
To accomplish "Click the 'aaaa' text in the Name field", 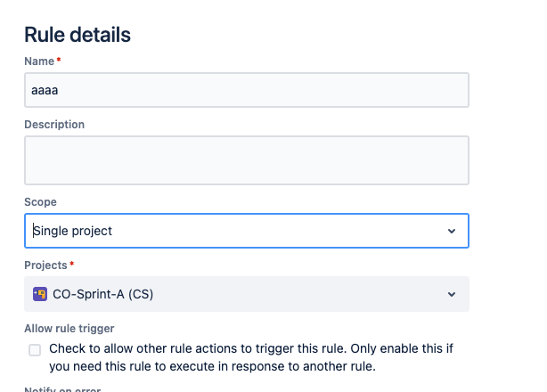I will 45,90.
